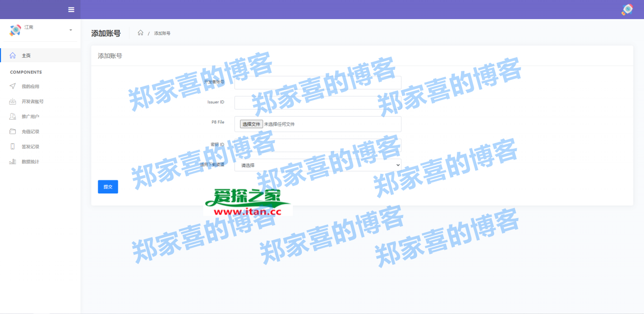Click the 数据统计 bar chart icon
Screen dimensions: 644x314
(x=13, y=162)
